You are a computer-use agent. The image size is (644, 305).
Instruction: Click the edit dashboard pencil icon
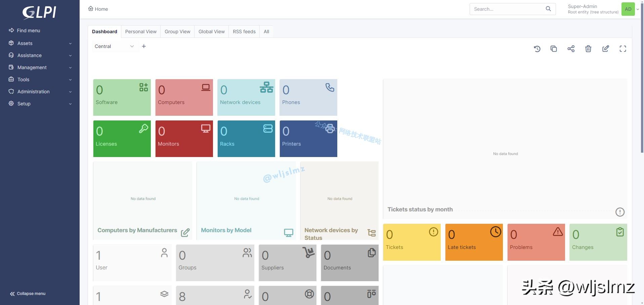605,49
